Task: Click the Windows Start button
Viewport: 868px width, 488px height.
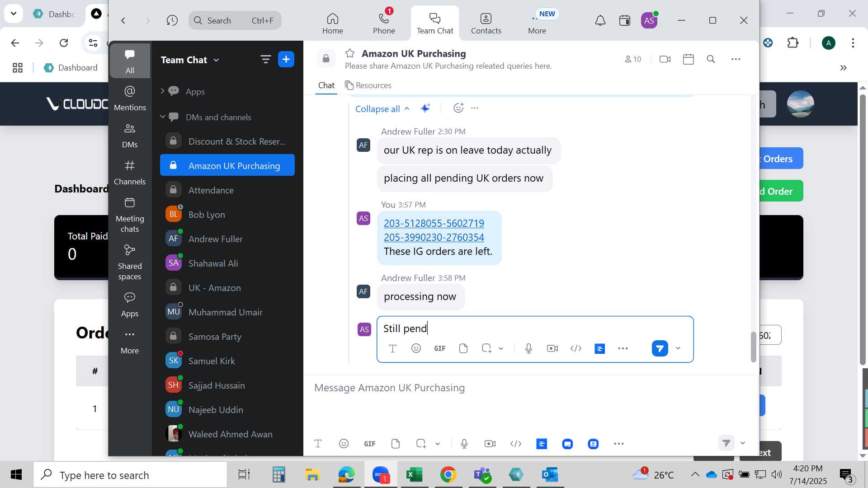Action: pyautogui.click(x=16, y=475)
